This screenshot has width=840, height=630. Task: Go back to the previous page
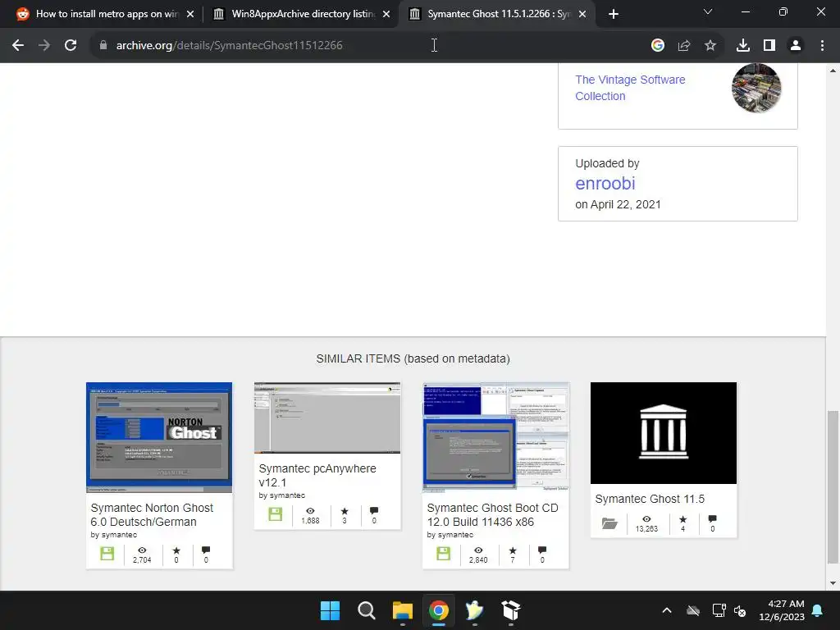(18, 46)
